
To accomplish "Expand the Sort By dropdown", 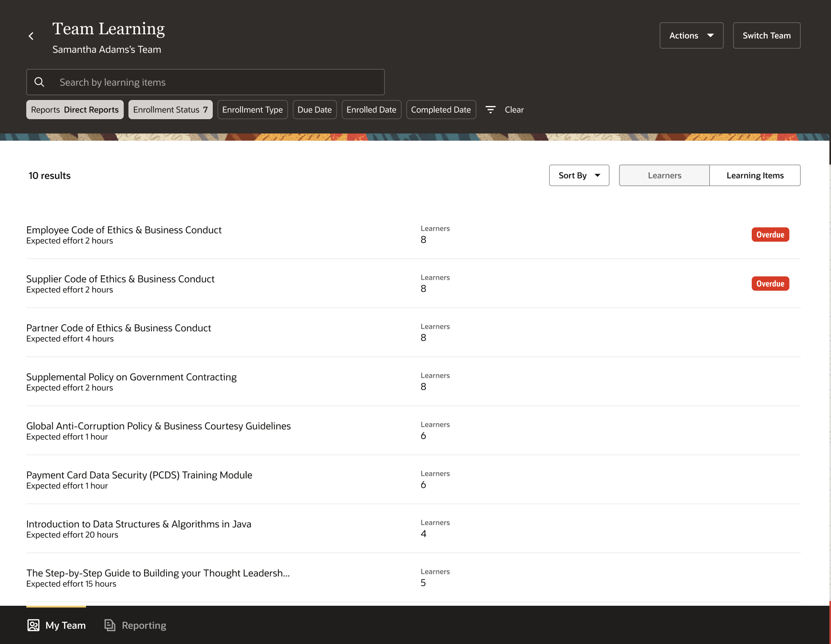I will click(579, 175).
